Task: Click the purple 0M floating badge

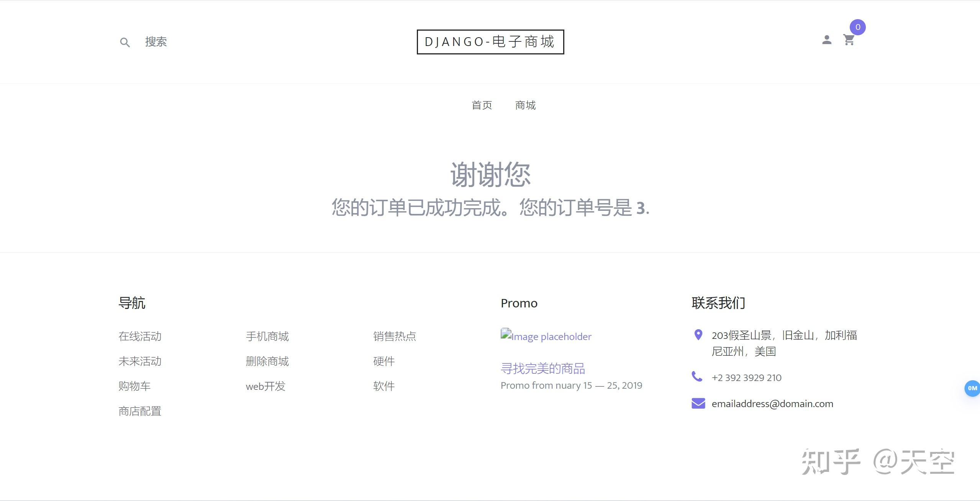Action: click(972, 389)
